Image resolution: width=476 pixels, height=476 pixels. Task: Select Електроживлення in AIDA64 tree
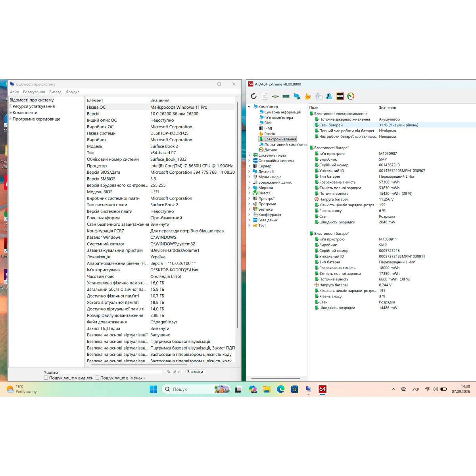pos(280,139)
